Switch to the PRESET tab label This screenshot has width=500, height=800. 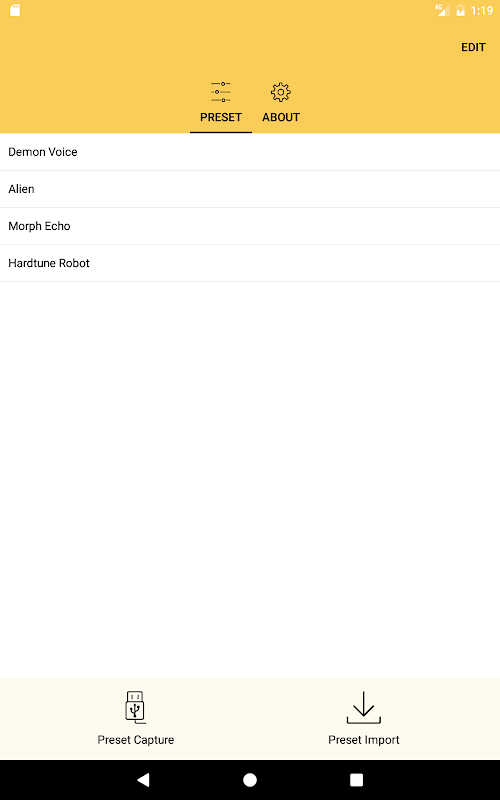(221, 117)
